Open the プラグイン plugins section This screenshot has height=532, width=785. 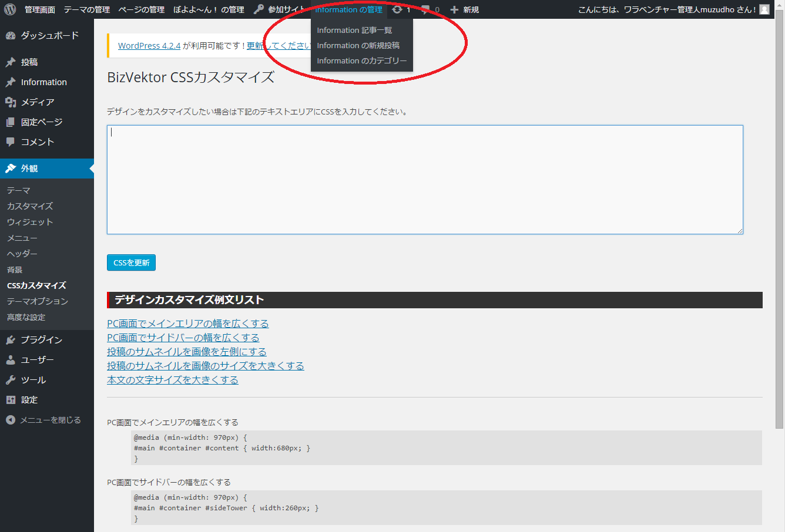47,340
